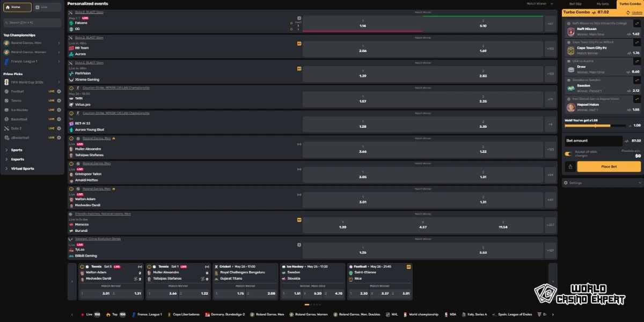The width and height of the screenshot is (644, 322).
Task: Expand the Virtual Sports section
Action: (32, 169)
